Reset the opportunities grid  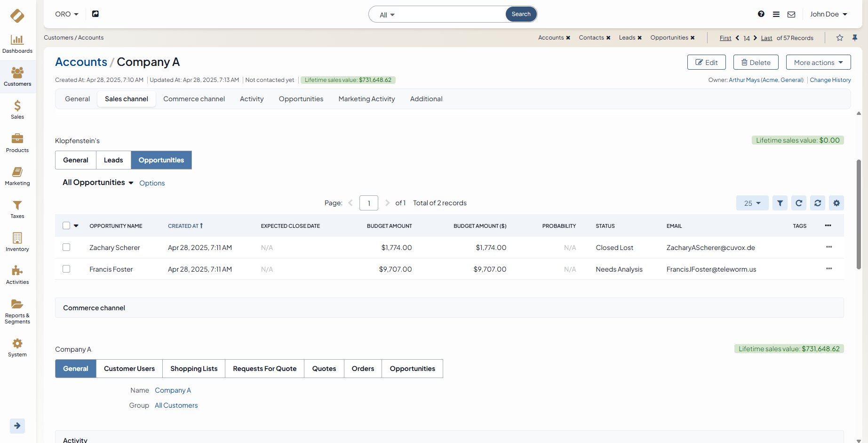click(817, 203)
